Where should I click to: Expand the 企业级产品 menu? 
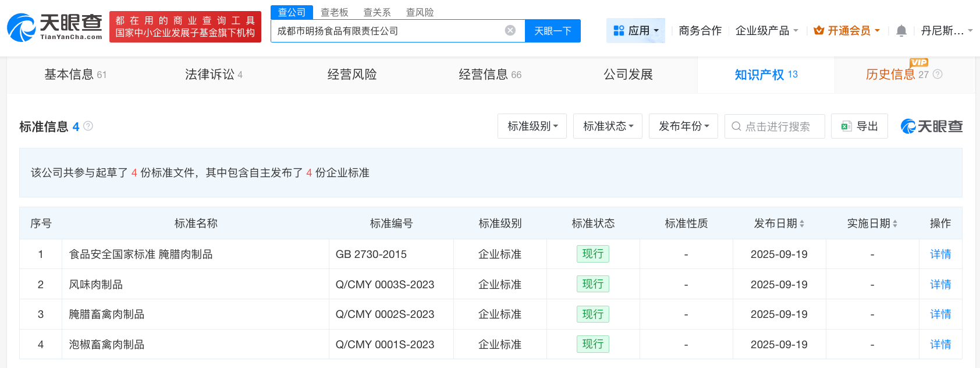[766, 30]
